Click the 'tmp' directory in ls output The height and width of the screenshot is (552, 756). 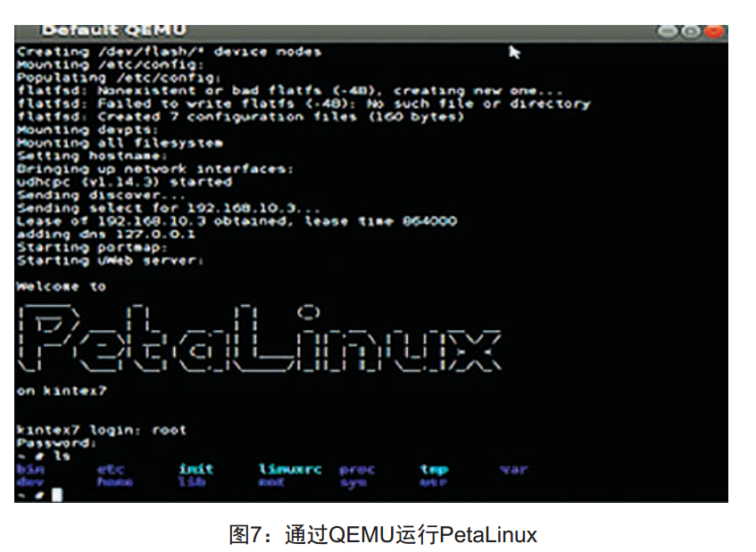click(x=434, y=470)
